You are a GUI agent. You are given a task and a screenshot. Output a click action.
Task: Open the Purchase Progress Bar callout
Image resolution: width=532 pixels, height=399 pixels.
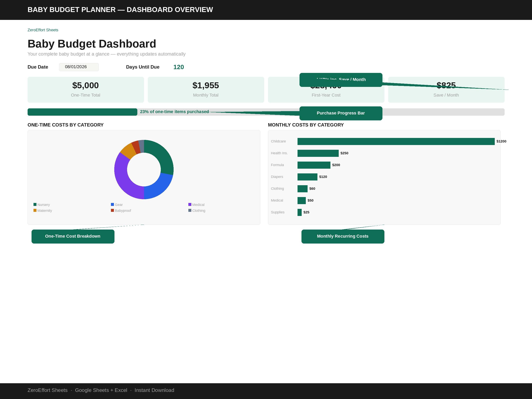point(341,113)
